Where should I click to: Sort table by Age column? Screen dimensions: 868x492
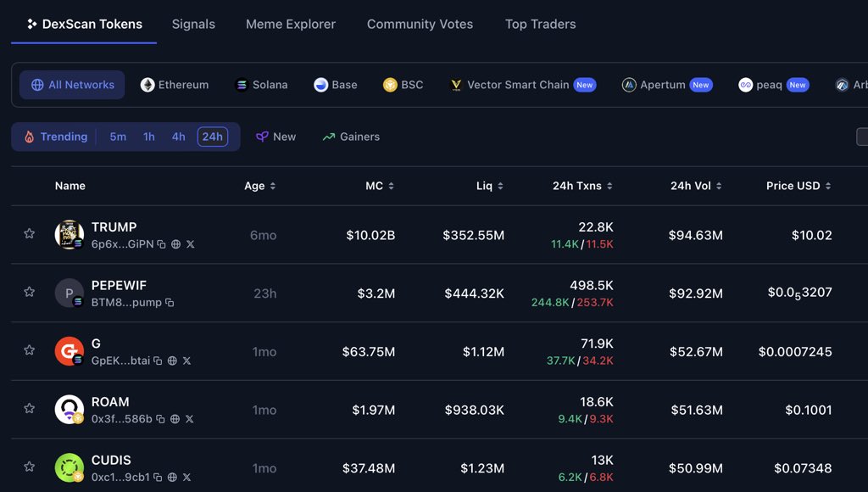pos(259,186)
